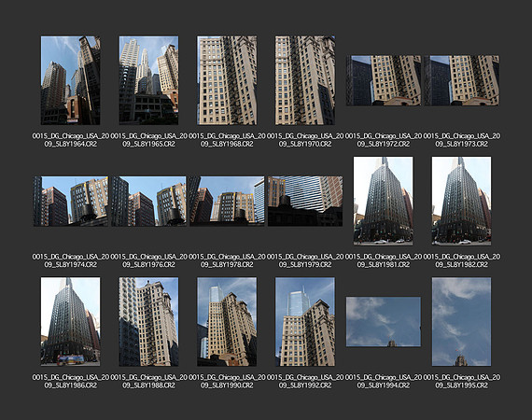The image size is (532, 420).
Task: Select landscape sky thumbnail 5L8Y1994
Action: [384, 322]
